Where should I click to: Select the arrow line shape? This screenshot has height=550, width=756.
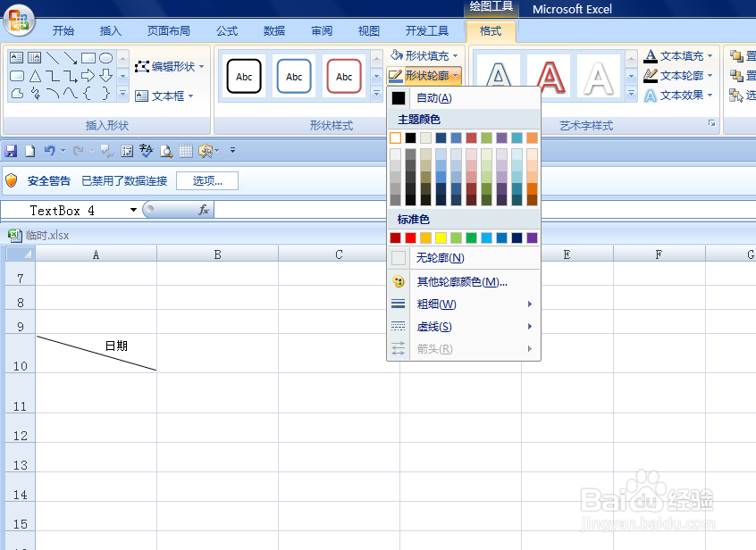(x=71, y=58)
